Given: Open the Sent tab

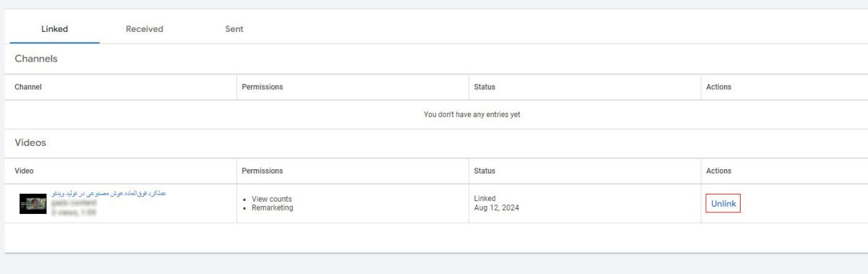Looking at the screenshot, I should (x=234, y=29).
